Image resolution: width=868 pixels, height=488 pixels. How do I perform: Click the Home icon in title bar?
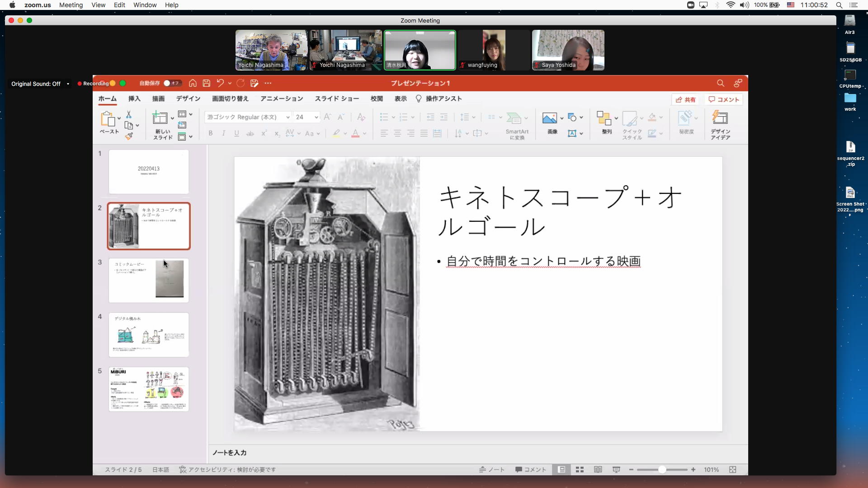point(193,83)
